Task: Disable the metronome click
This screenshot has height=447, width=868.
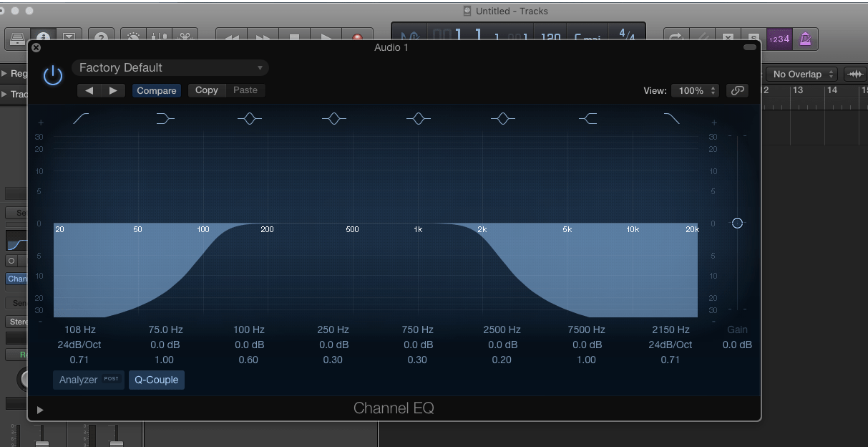Action: click(805, 39)
